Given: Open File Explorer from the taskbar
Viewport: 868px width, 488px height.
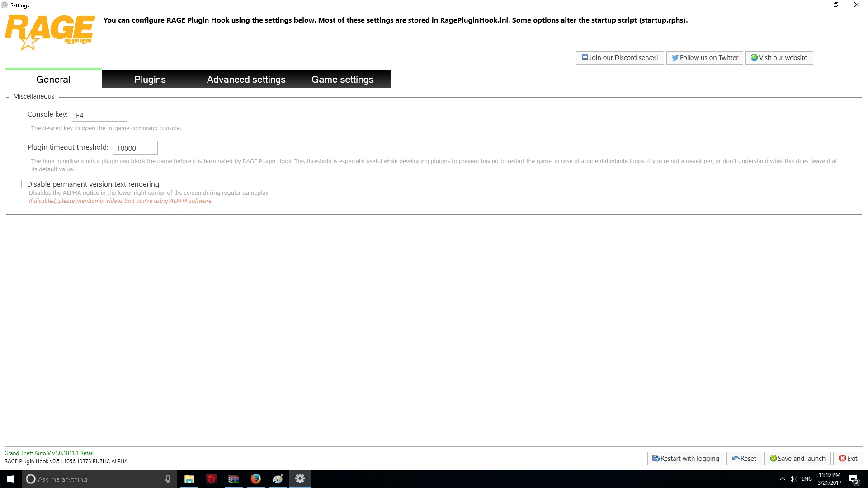Looking at the screenshot, I should click(x=189, y=479).
